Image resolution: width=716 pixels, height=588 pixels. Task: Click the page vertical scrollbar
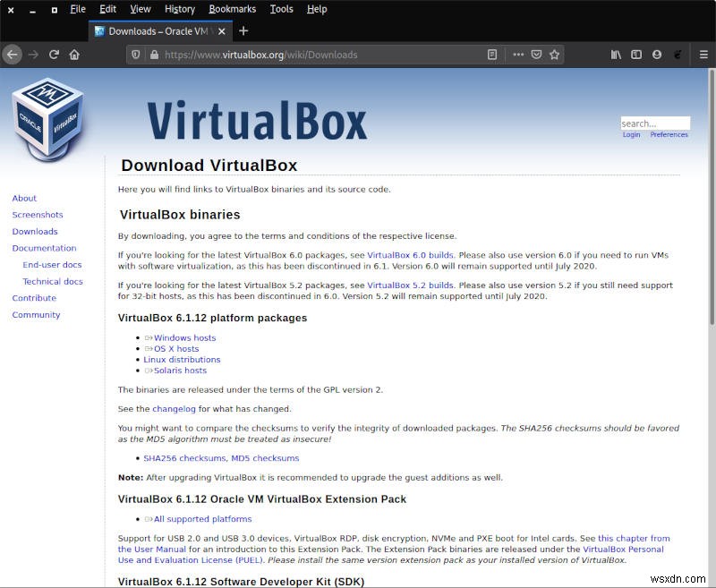712,197
